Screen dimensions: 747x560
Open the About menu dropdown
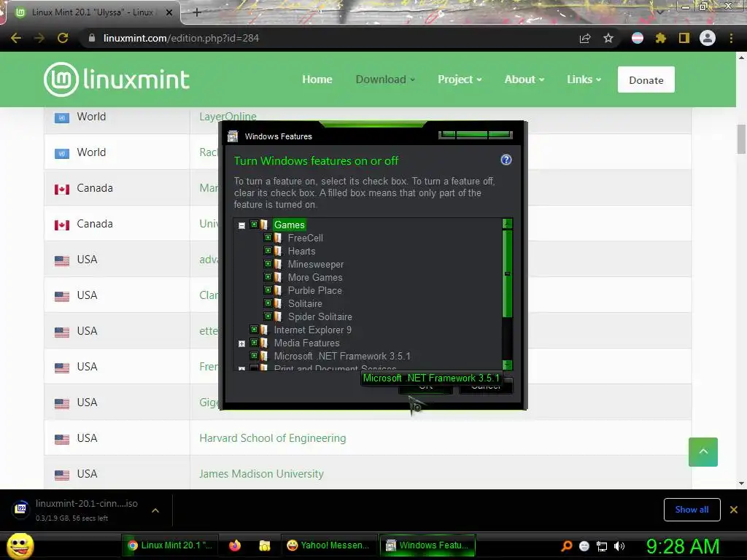click(x=524, y=79)
